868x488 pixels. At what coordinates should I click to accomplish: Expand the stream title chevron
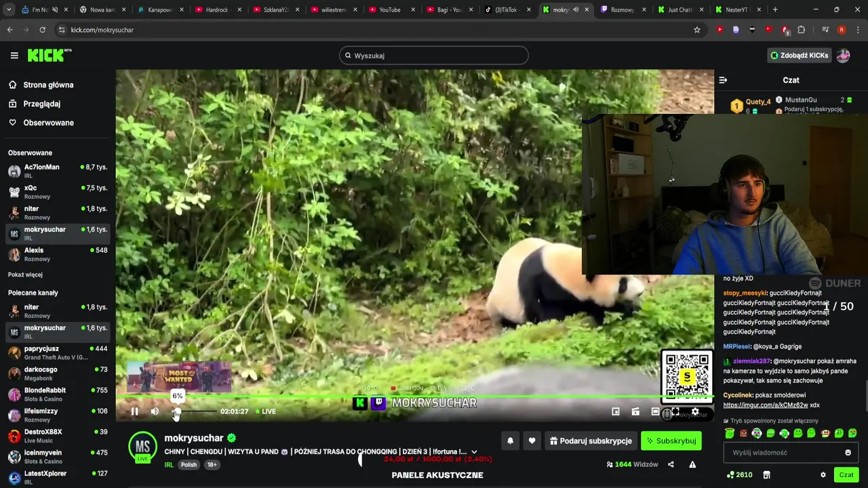474,451
